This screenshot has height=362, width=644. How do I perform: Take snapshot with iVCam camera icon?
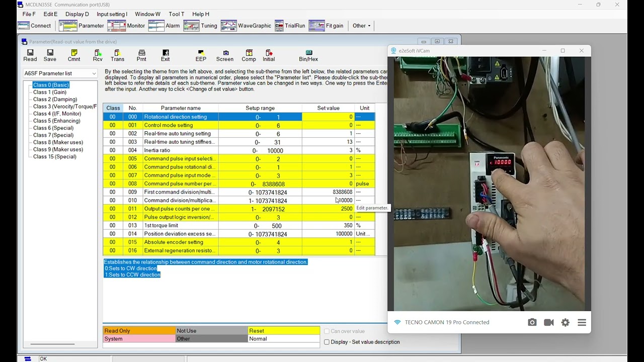[x=532, y=322]
